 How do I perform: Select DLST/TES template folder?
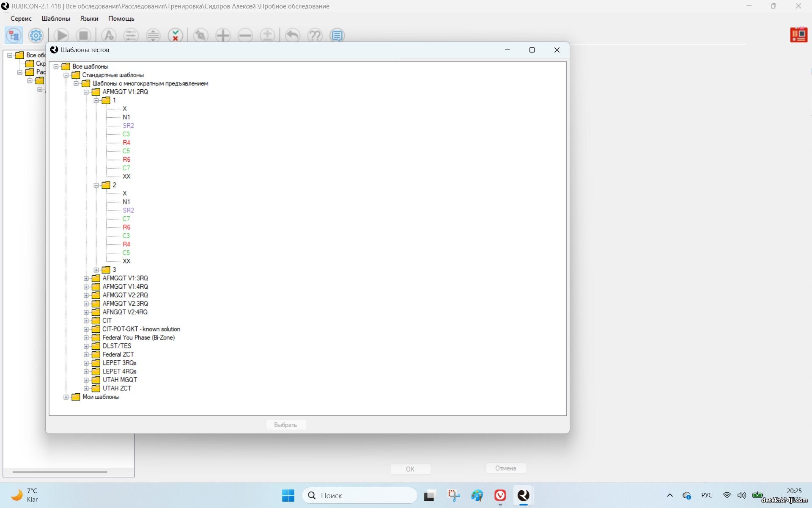point(117,346)
